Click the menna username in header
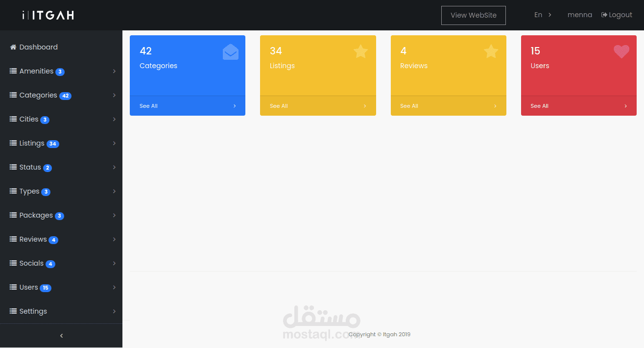Image resolution: width=644 pixels, height=348 pixels. pyautogui.click(x=580, y=15)
